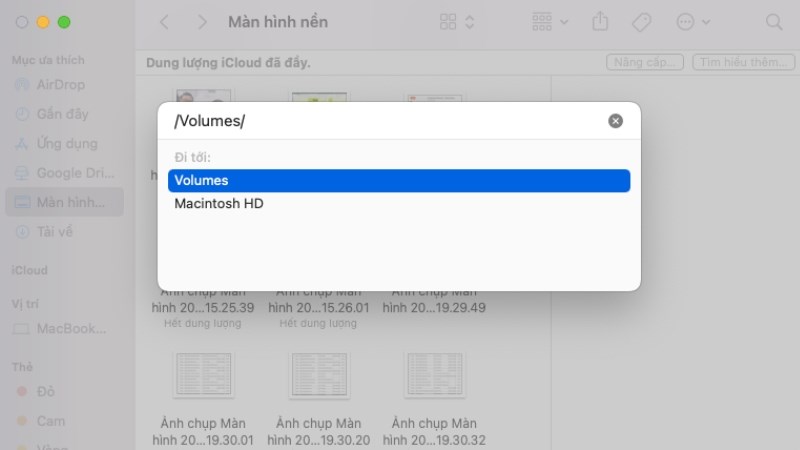Click the Màn hình nền window title
Screen dimensions: 800x450
(x=278, y=22)
